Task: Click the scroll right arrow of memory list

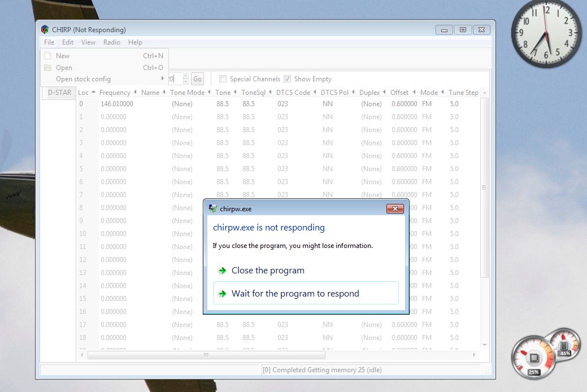Action: (x=475, y=355)
